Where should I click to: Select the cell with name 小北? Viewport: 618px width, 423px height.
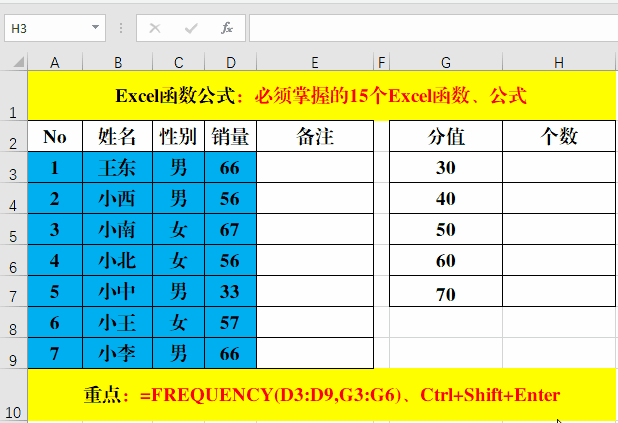pyautogui.click(x=117, y=260)
